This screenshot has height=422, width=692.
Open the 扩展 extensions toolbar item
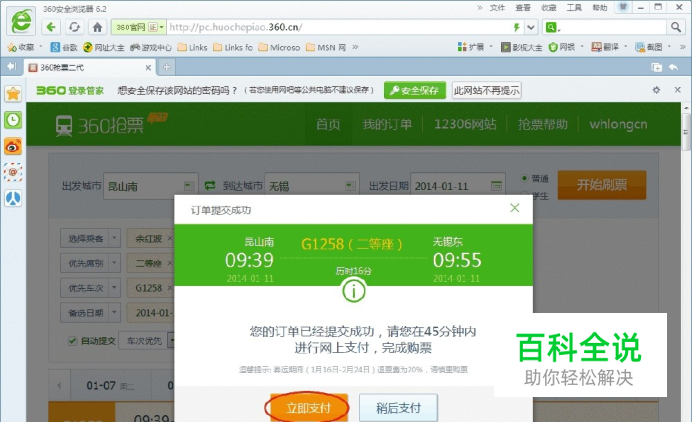click(471, 47)
